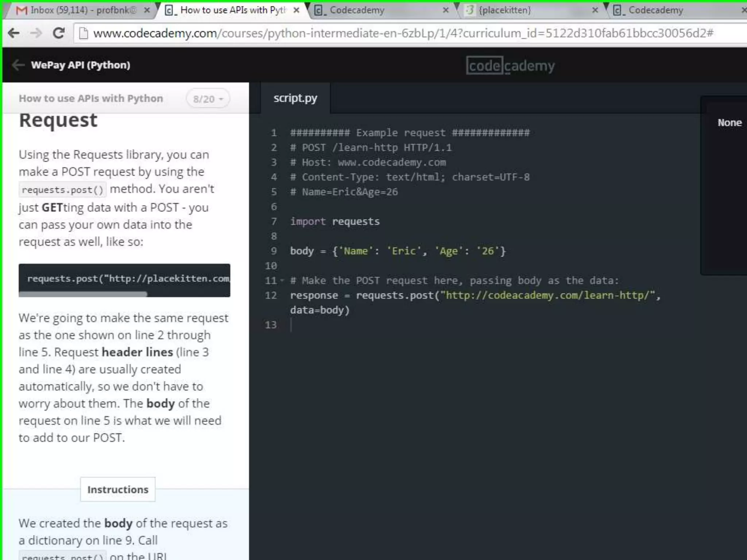The image size is (747, 560).
Task: Click the '# POST /learn-http HTTP/1.1' comment line
Action: click(x=371, y=148)
